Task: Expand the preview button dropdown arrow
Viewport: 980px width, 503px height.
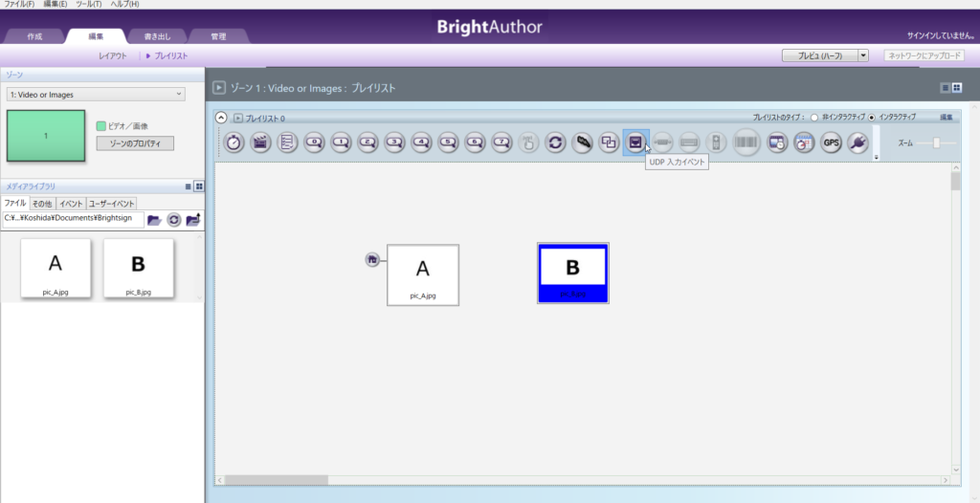Action: click(863, 56)
